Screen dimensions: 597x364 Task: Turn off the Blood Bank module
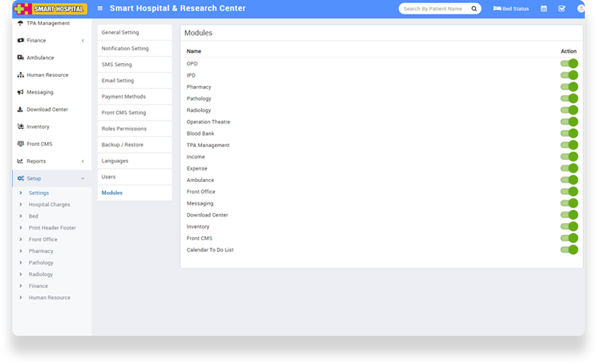pyautogui.click(x=569, y=133)
